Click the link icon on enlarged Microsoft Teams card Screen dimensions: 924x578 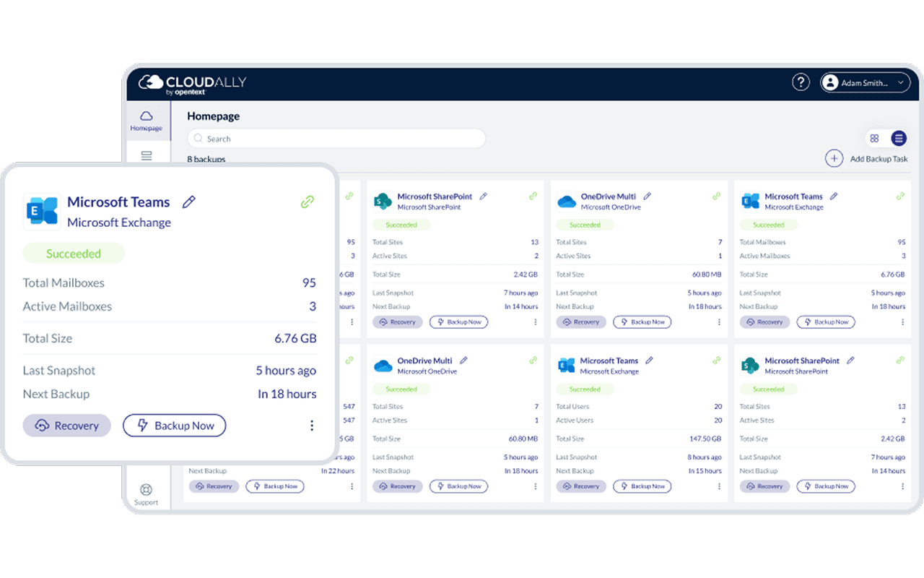click(x=308, y=202)
